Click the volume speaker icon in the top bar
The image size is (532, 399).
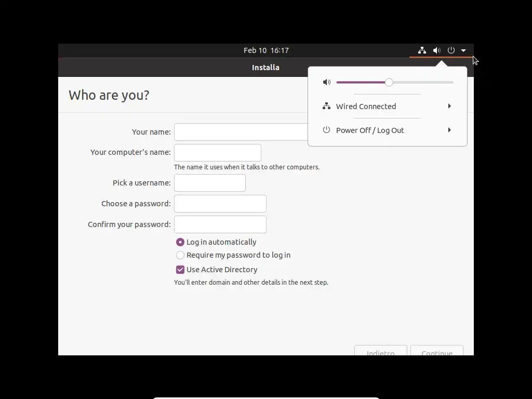pos(436,50)
